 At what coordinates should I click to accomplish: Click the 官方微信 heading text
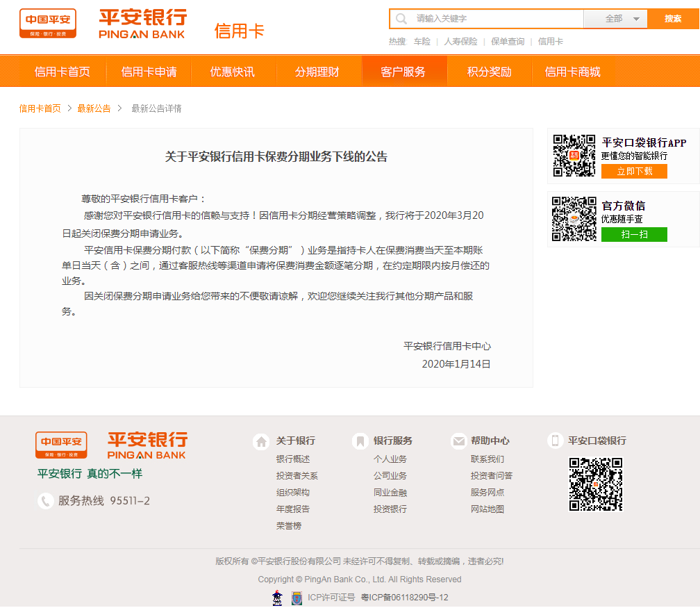(x=623, y=206)
